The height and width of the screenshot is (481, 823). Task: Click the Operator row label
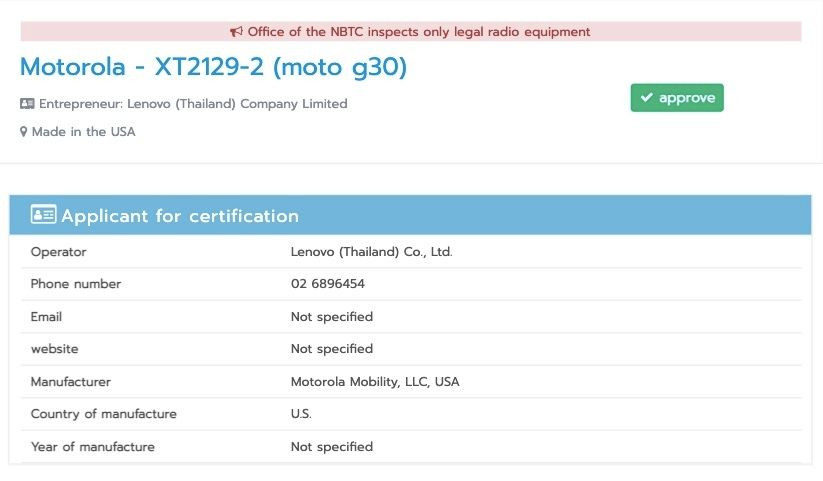59,252
